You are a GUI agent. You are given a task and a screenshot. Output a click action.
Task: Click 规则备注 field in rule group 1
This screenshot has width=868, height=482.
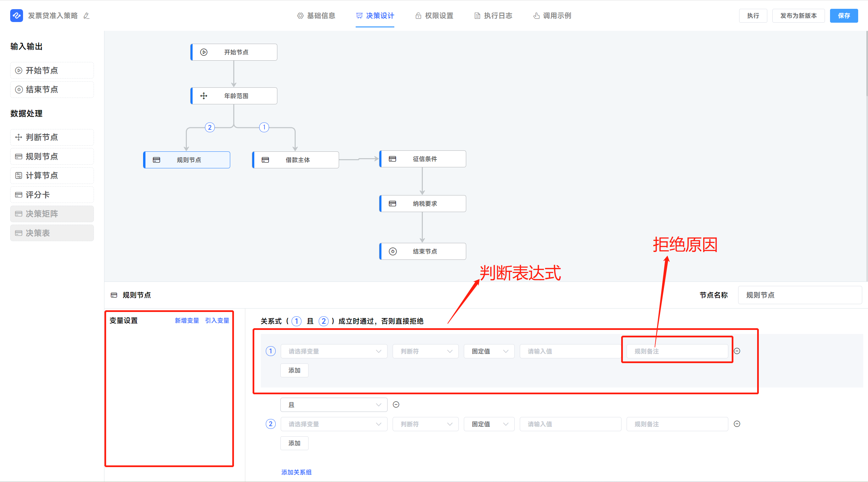677,351
